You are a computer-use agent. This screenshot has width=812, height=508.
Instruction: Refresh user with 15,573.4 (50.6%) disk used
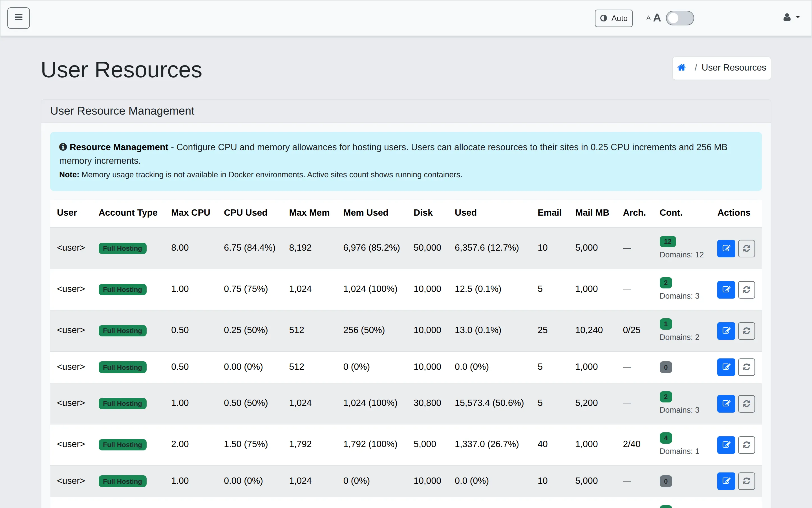[746, 404]
